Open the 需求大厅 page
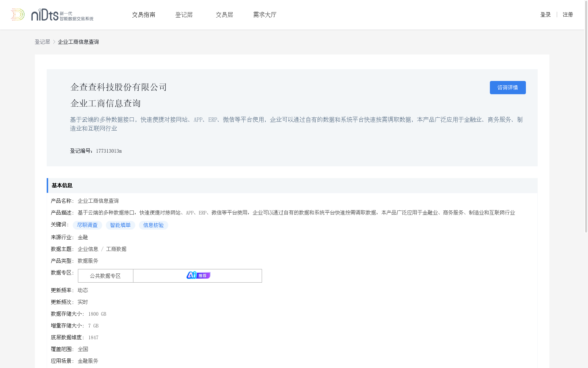This screenshot has height=368, width=588. tap(265, 15)
